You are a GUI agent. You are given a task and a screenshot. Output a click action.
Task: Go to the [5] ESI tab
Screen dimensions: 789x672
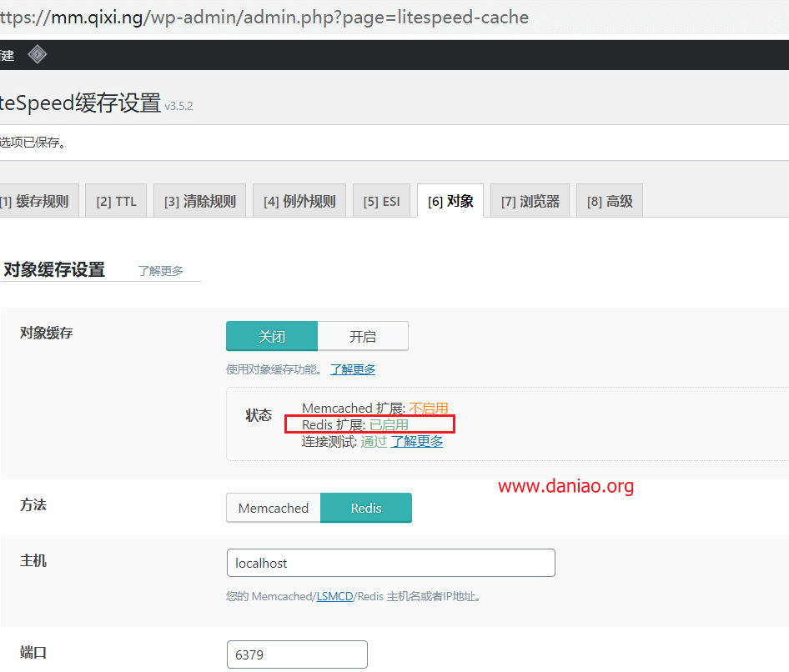pyautogui.click(x=381, y=201)
